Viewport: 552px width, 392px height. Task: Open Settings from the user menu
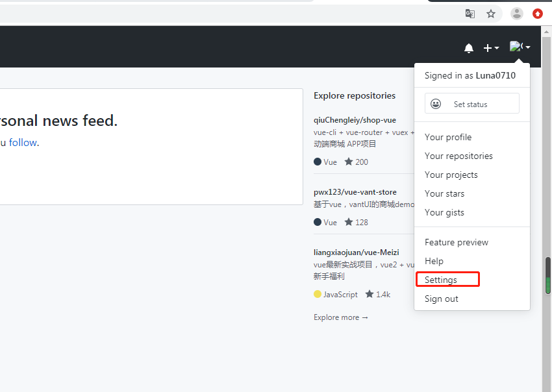(441, 280)
